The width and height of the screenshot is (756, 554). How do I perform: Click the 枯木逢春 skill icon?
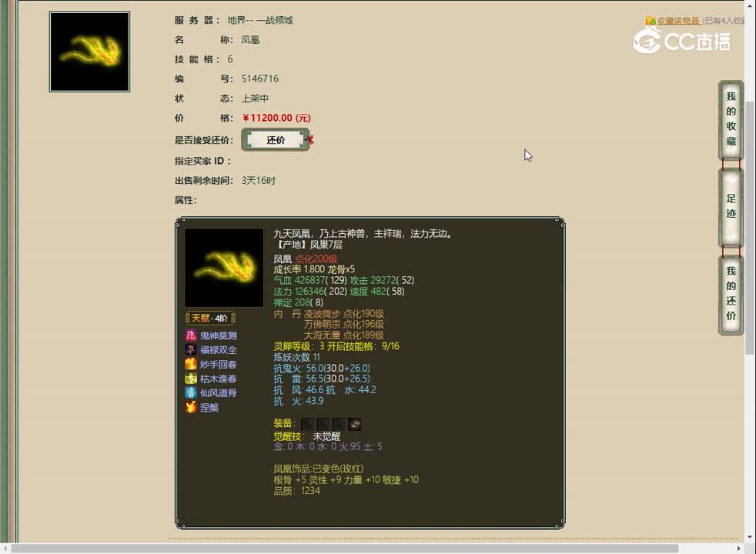(191, 378)
